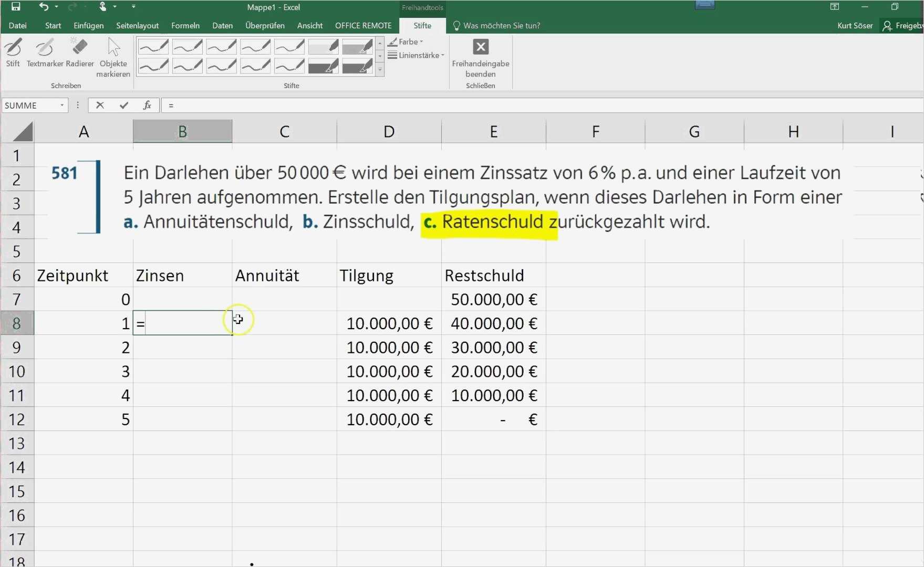Click the Freigeben share button
This screenshot has height=567, width=924.
[902, 25]
